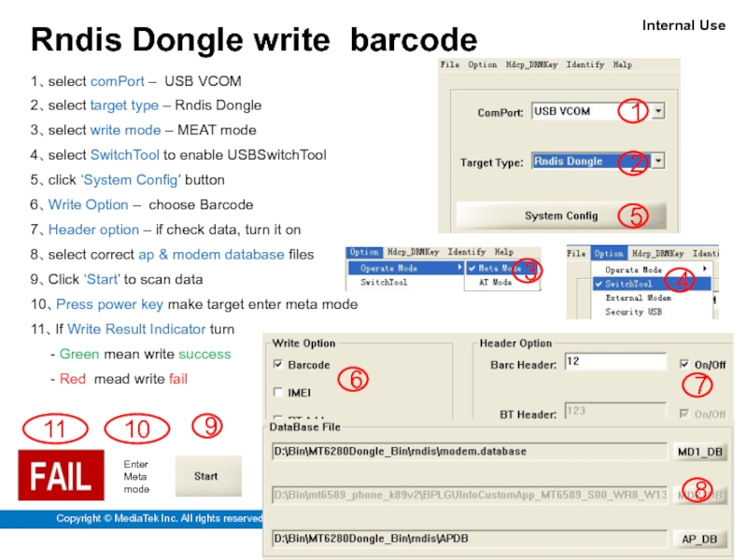747x560 pixels.
Task: Click the disabled MT6589 database path field
Action: [470, 496]
